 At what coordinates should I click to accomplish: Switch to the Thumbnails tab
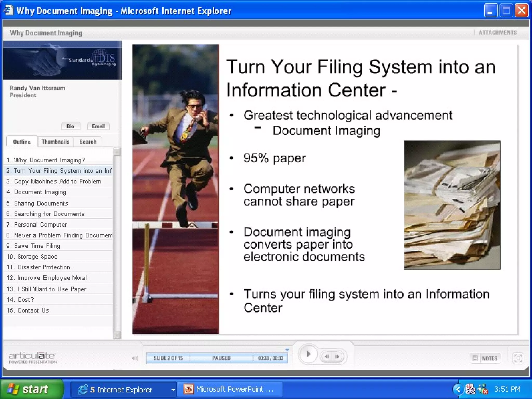tap(55, 142)
